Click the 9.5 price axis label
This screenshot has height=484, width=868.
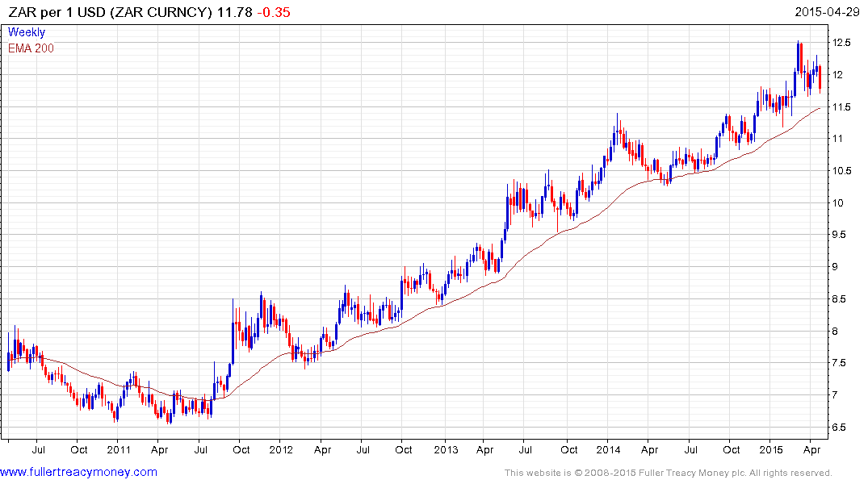point(841,235)
